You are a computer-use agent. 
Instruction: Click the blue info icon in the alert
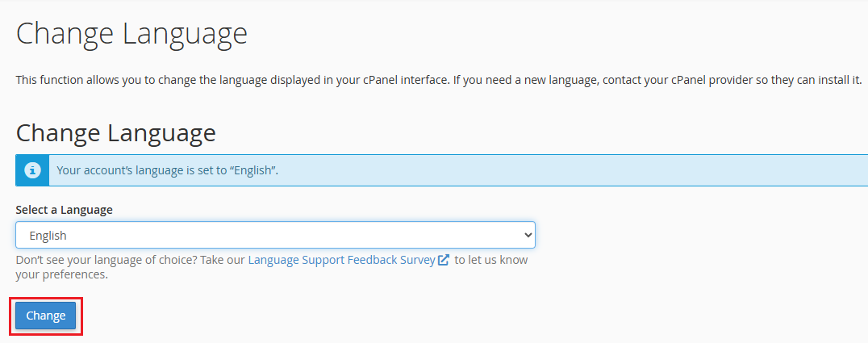coord(31,170)
